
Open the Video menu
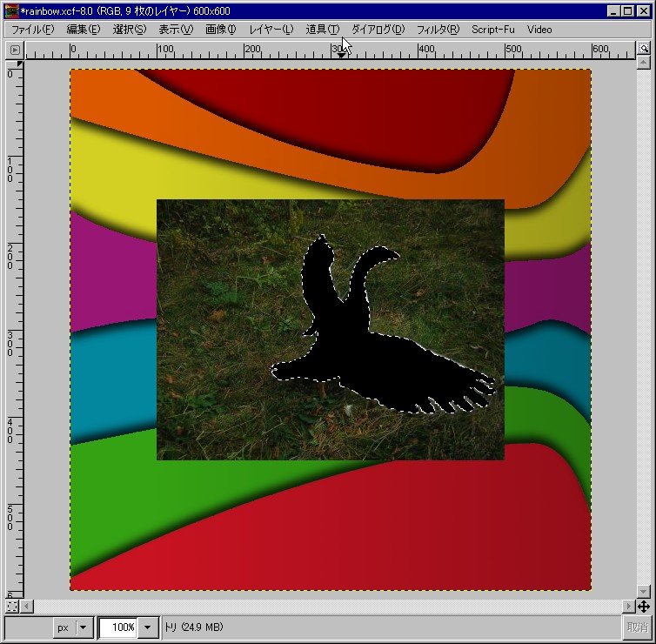coord(539,30)
